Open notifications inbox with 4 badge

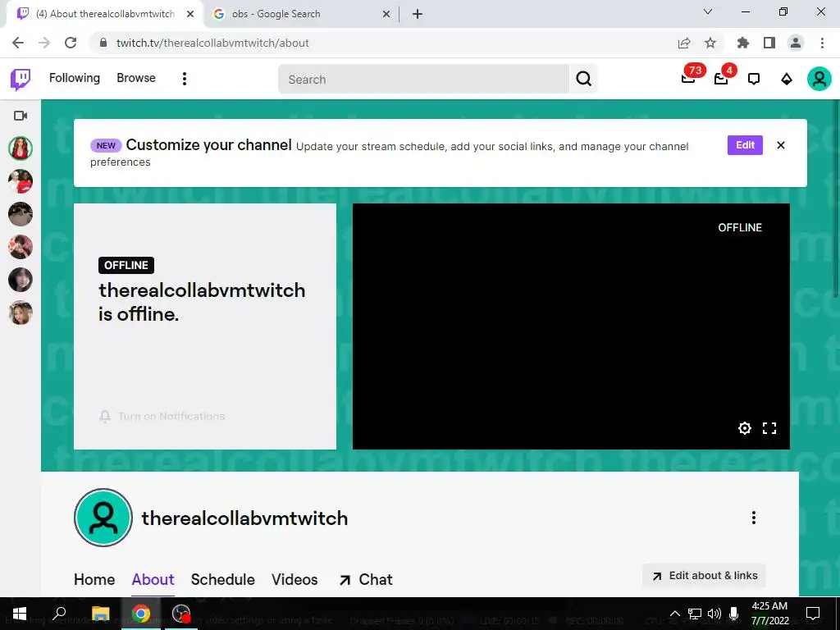722,78
